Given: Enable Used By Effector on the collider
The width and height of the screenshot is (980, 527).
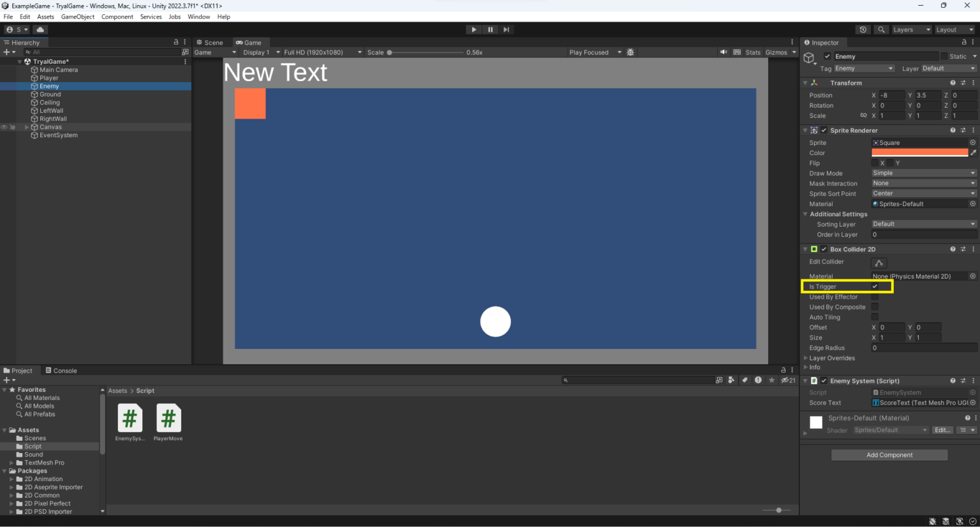Looking at the screenshot, I should [x=875, y=296].
